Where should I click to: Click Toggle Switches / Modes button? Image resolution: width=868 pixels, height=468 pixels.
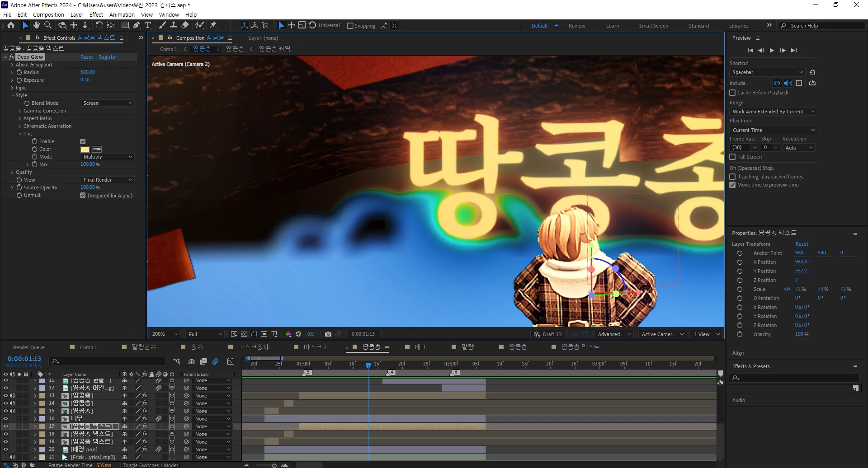[x=151, y=465]
